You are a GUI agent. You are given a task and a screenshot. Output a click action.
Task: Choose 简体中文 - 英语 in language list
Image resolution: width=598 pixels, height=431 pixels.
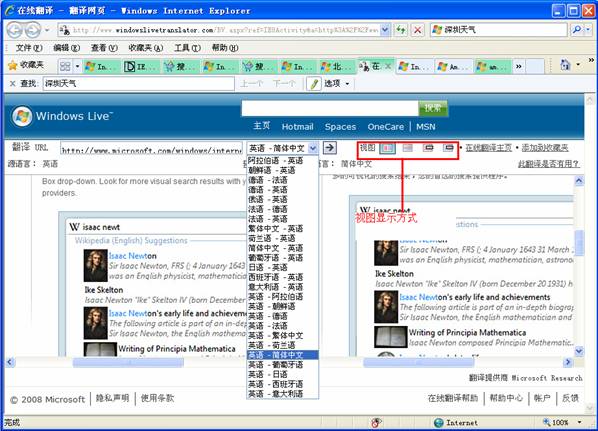(282, 248)
